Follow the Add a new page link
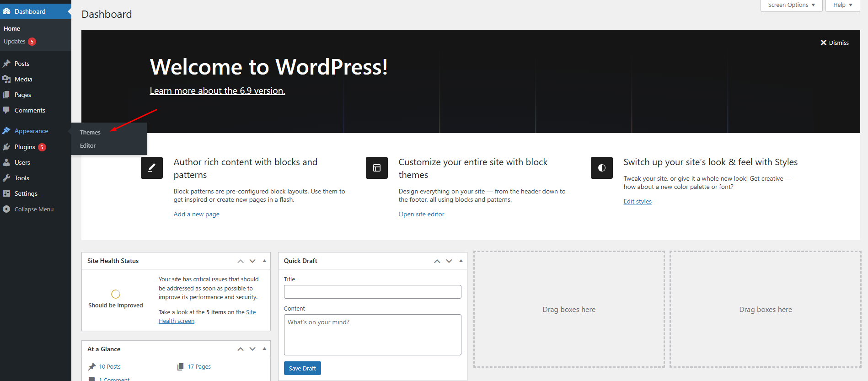This screenshot has height=381, width=868. click(x=197, y=214)
